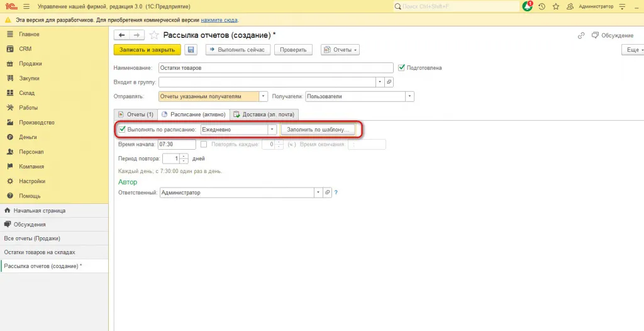Click the Наименование input field

click(275, 67)
